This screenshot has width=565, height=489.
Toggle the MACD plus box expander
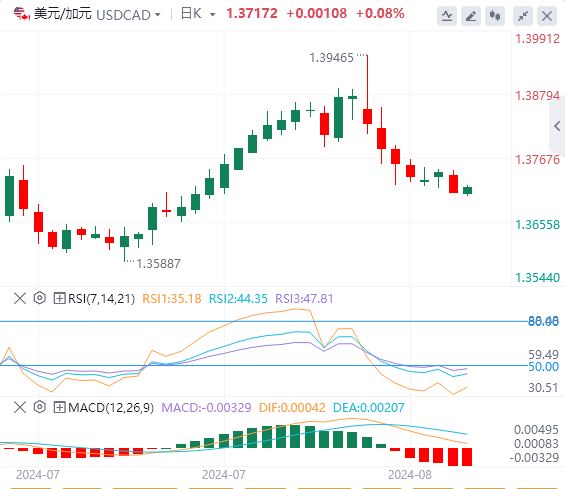click(x=59, y=408)
